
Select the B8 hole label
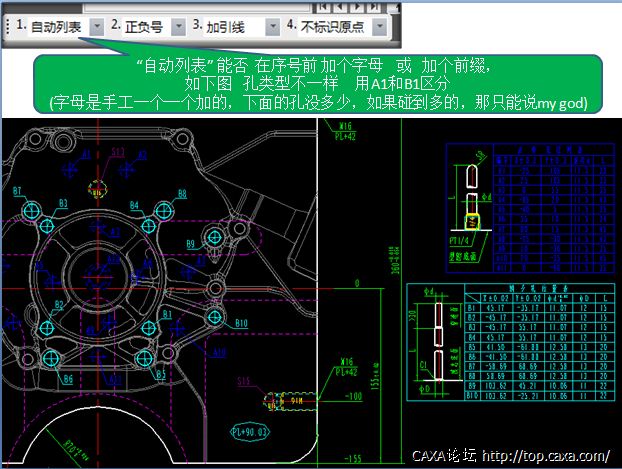pos(182,194)
